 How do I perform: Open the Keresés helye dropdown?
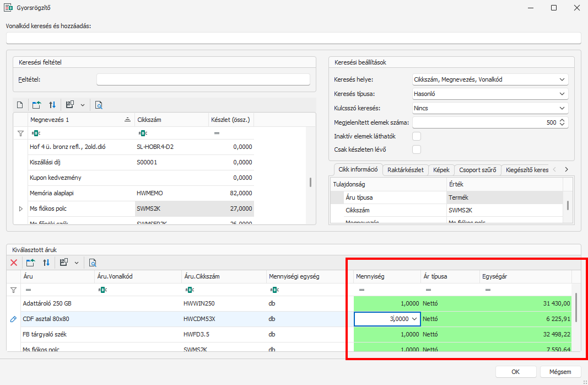(490, 79)
